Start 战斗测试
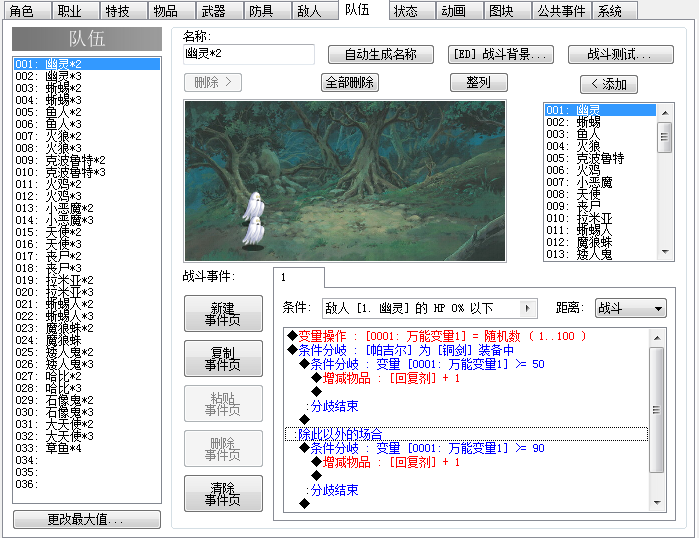The height and width of the screenshot is (538, 699). pyautogui.click(x=621, y=54)
